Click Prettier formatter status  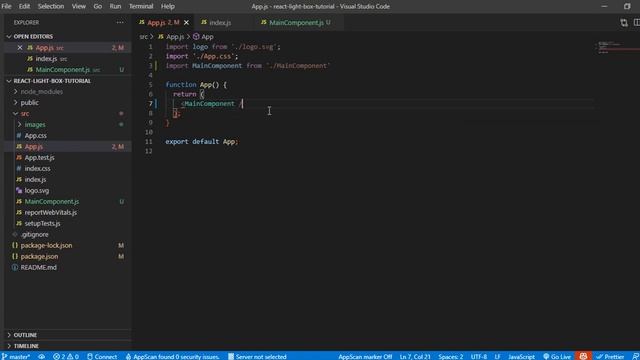610,356
